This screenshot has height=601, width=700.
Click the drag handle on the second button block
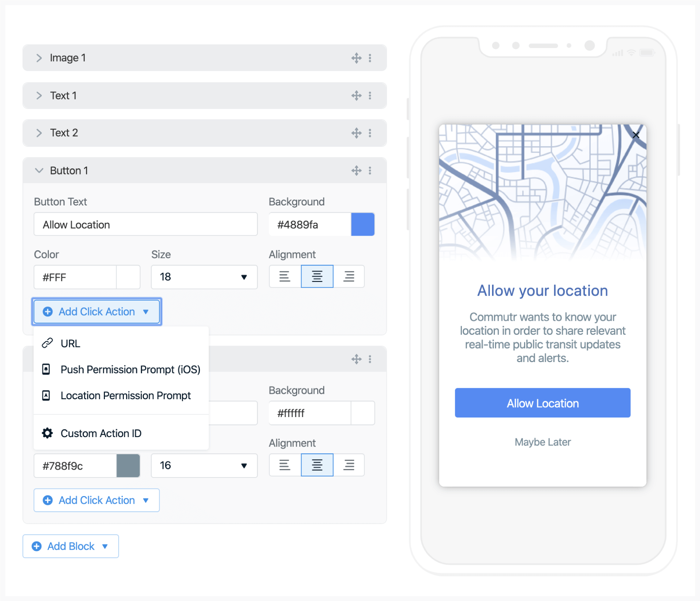356,359
